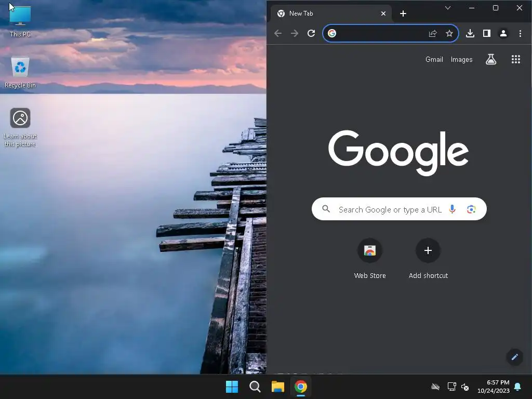532x399 pixels.
Task: Minimize the Chrome window
Action: 472,8
